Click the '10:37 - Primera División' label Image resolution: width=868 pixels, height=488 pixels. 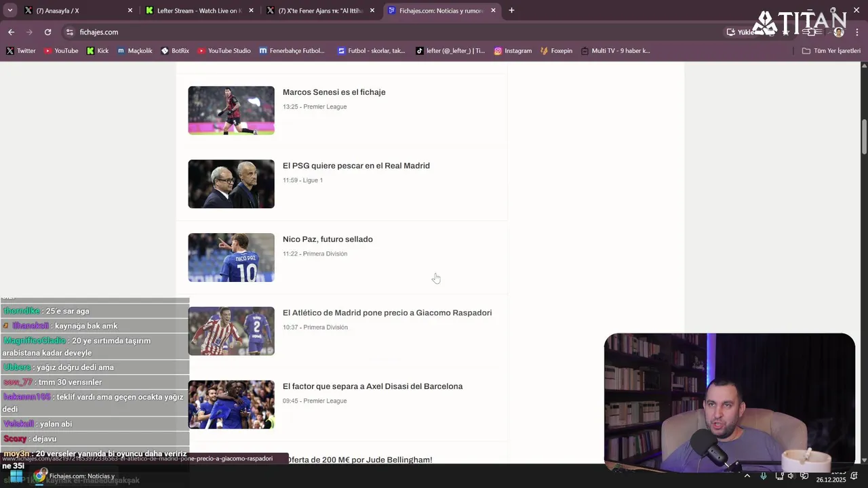315,327
